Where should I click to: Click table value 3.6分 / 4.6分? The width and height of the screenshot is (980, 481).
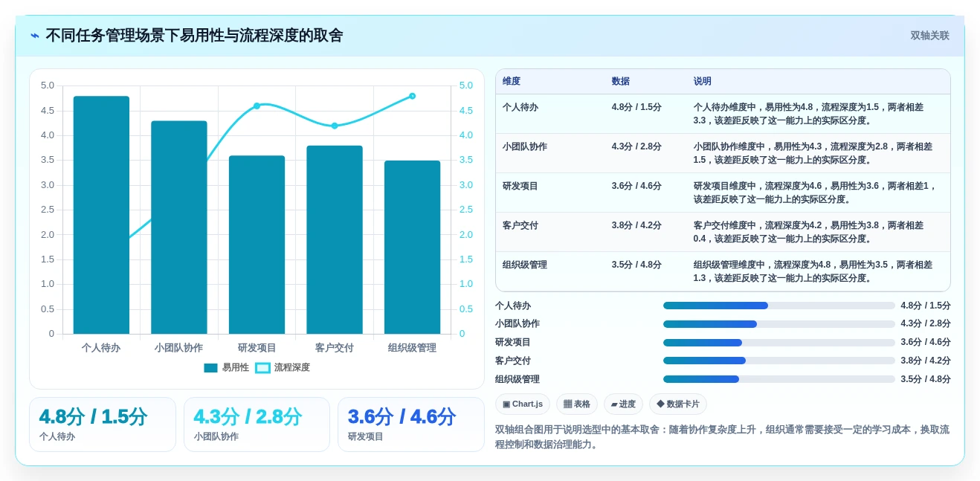coord(636,186)
